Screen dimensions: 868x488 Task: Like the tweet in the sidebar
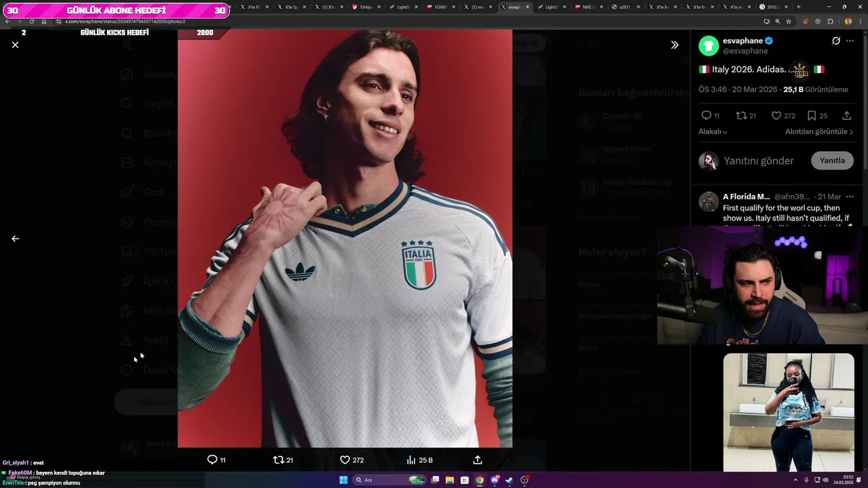(776, 115)
